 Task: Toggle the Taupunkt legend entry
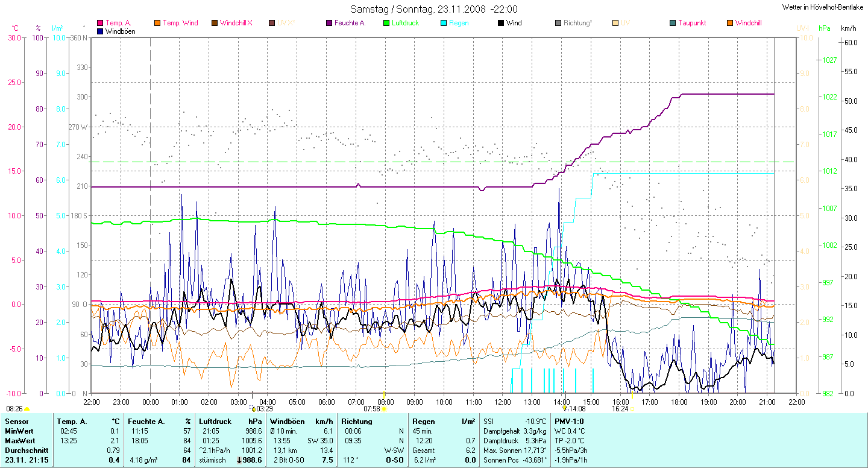click(x=691, y=23)
